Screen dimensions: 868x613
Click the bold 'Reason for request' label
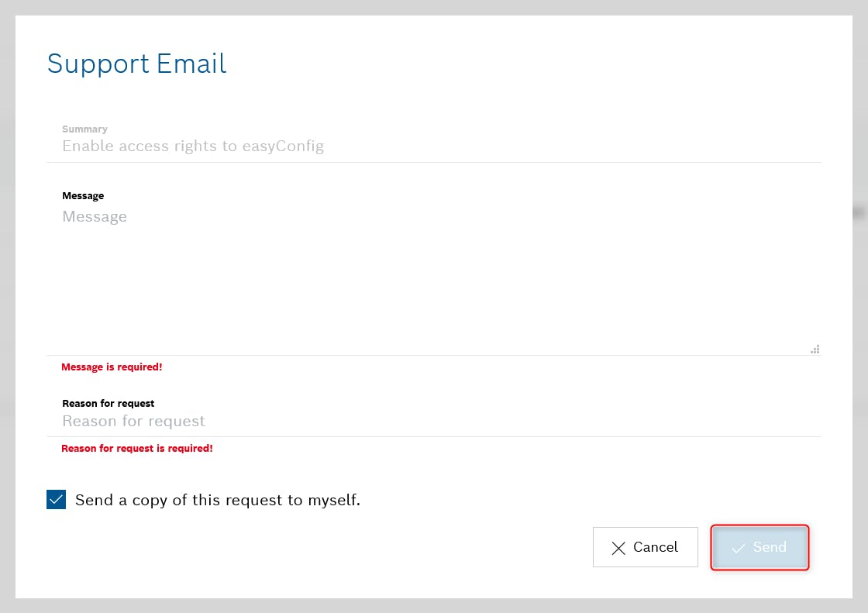point(108,403)
